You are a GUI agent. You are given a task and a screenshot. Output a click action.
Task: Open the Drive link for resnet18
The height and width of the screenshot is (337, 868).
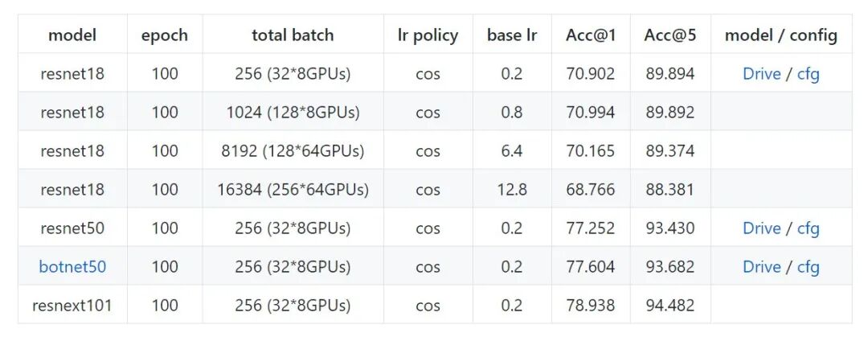click(761, 74)
